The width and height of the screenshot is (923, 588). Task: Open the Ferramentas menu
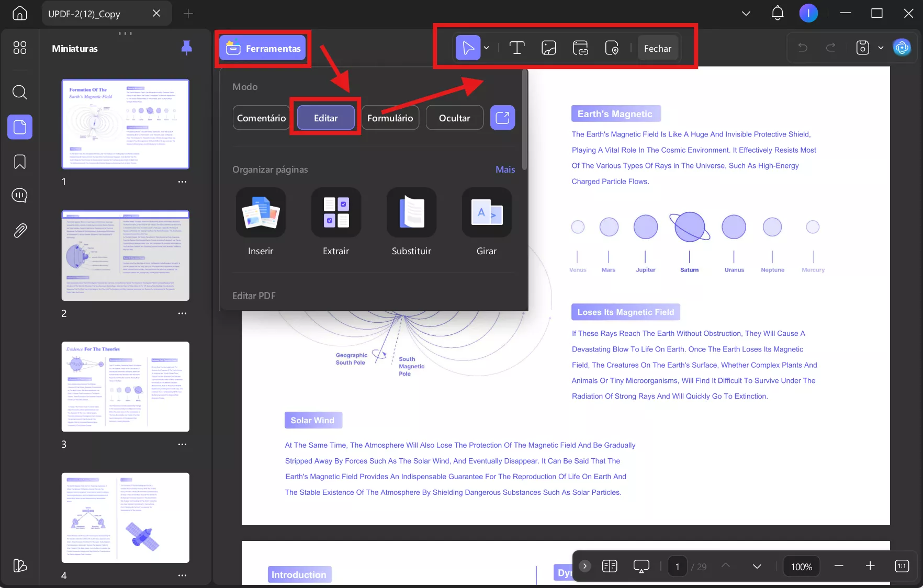(x=263, y=48)
